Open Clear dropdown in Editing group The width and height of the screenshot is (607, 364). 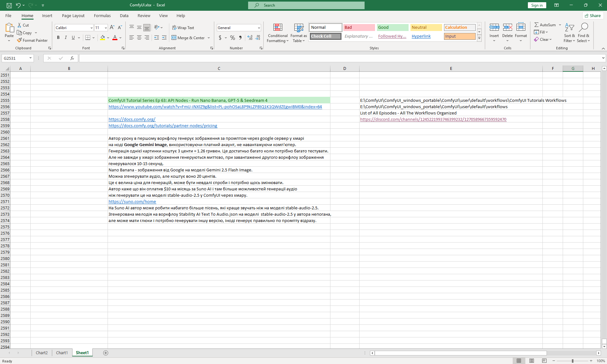point(543,40)
